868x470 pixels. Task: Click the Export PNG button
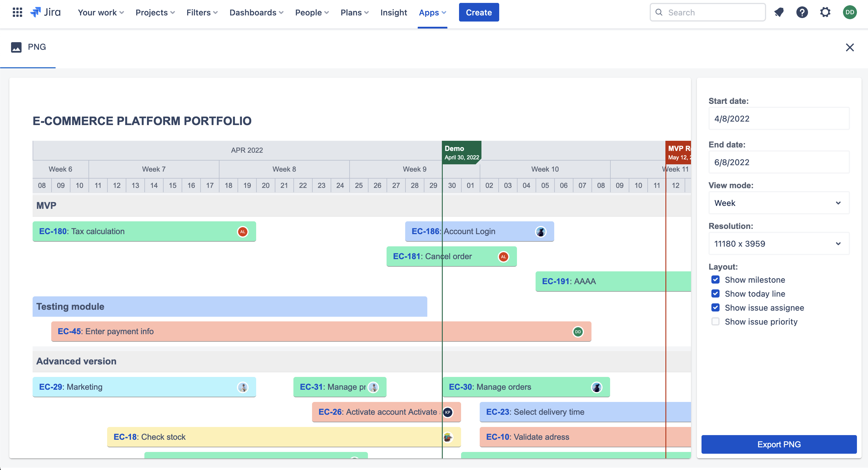point(779,444)
